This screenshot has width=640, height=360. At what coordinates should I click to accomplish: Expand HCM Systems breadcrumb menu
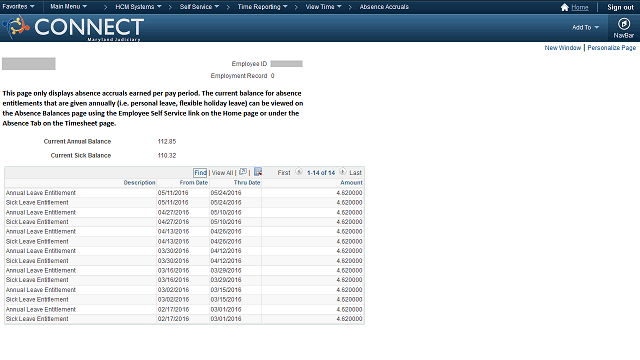tap(138, 7)
